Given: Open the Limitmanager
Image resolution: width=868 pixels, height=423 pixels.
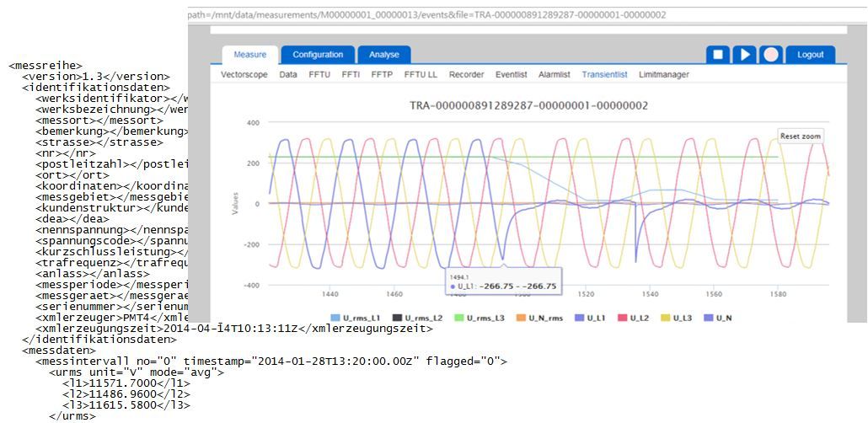Looking at the screenshot, I should 664,74.
